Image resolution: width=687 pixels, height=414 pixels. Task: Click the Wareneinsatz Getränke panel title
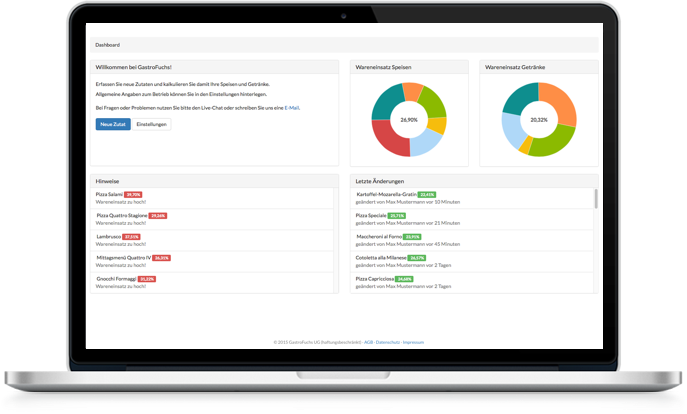[x=515, y=67]
